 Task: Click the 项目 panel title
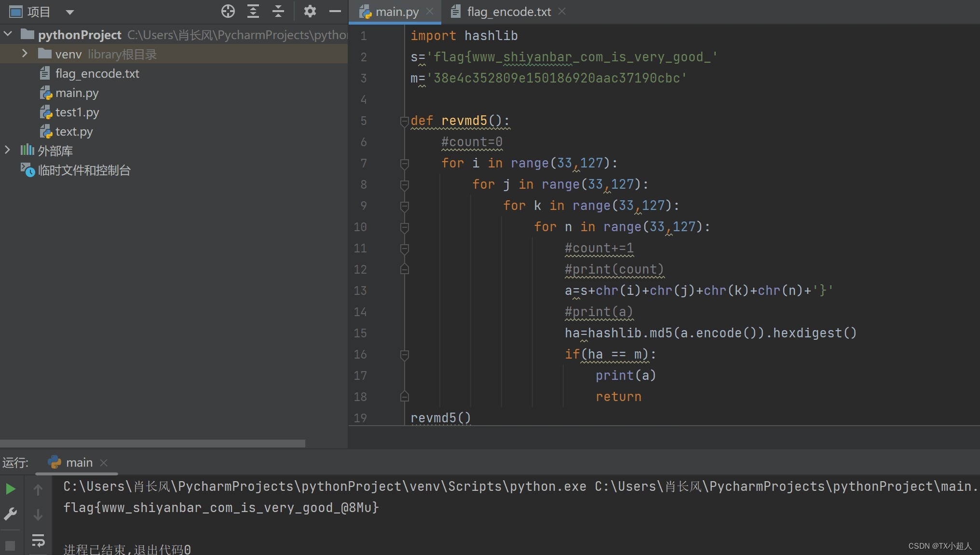coord(39,12)
